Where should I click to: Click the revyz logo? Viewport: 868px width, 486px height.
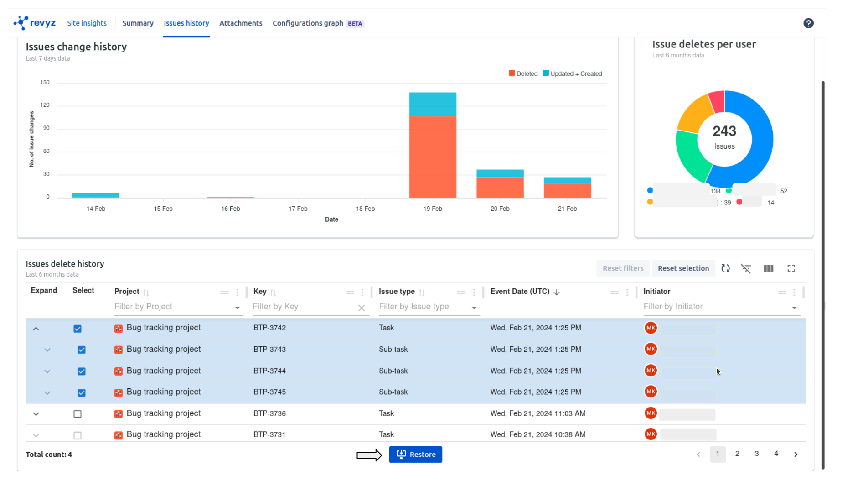point(35,23)
